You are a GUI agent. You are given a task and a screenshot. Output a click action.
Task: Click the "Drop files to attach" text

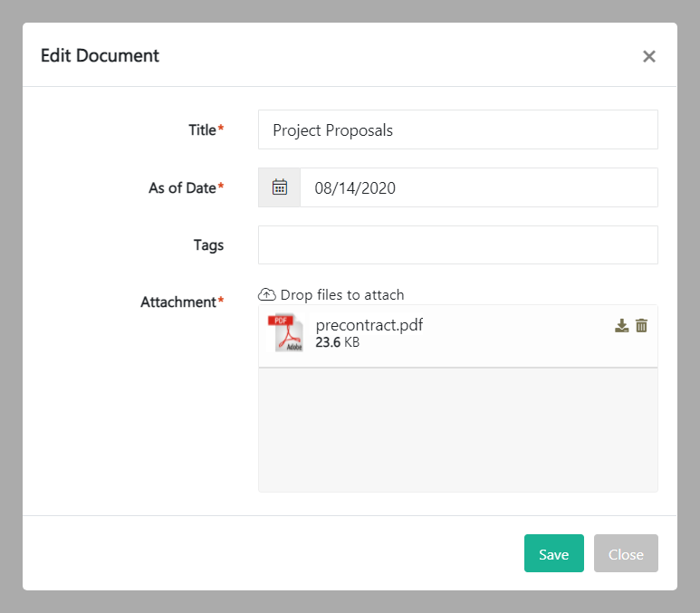click(342, 294)
